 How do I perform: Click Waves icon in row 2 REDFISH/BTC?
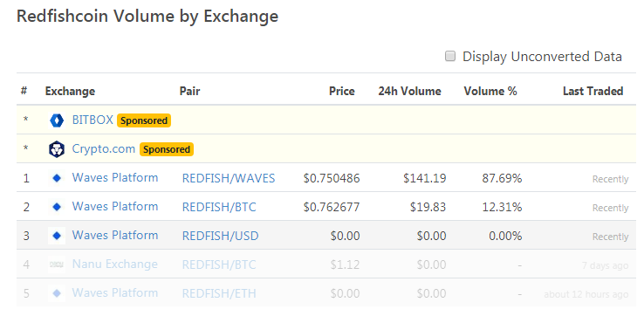[57, 207]
